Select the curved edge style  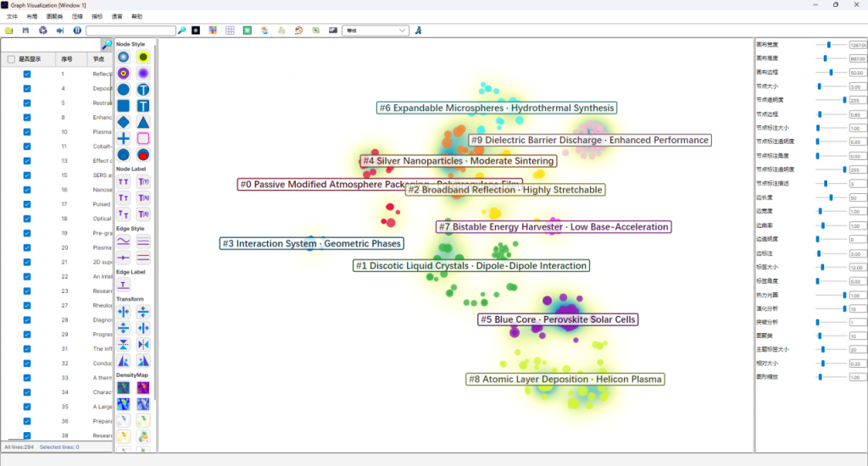coord(124,241)
